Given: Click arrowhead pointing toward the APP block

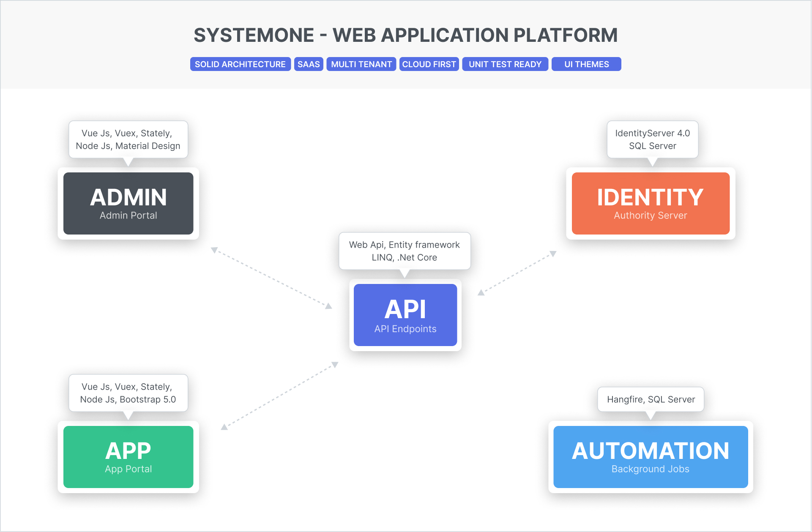Looking at the screenshot, I should coord(224,427).
